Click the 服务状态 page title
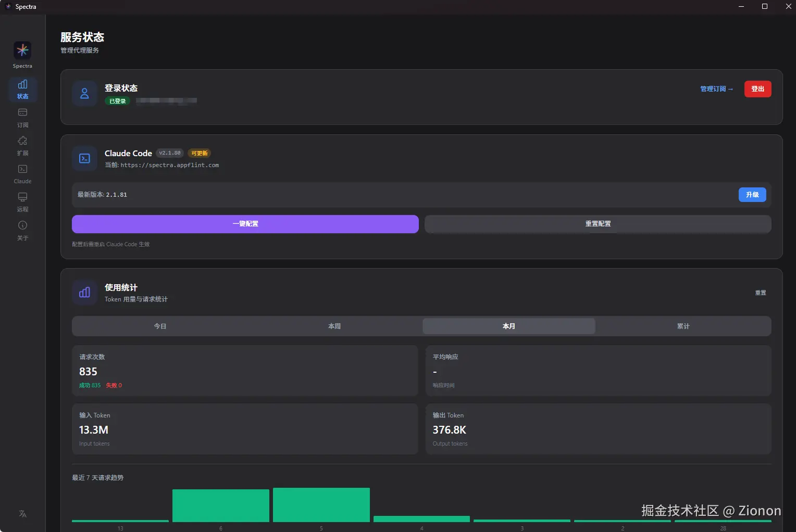This screenshot has width=796, height=532. point(82,37)
